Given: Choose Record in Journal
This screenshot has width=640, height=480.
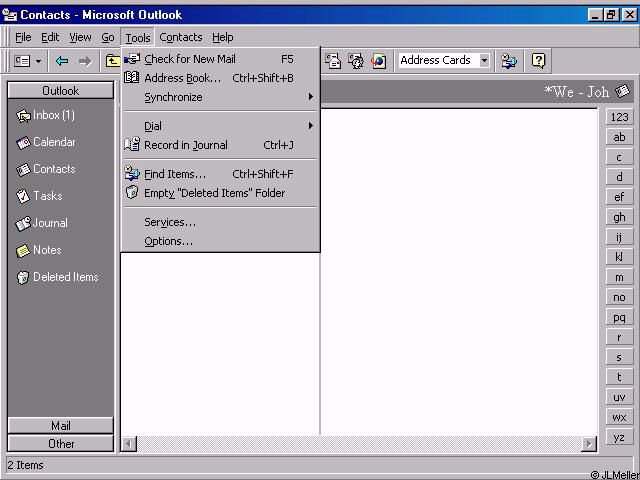Looking at the screenshot, I should coord(220,145).
